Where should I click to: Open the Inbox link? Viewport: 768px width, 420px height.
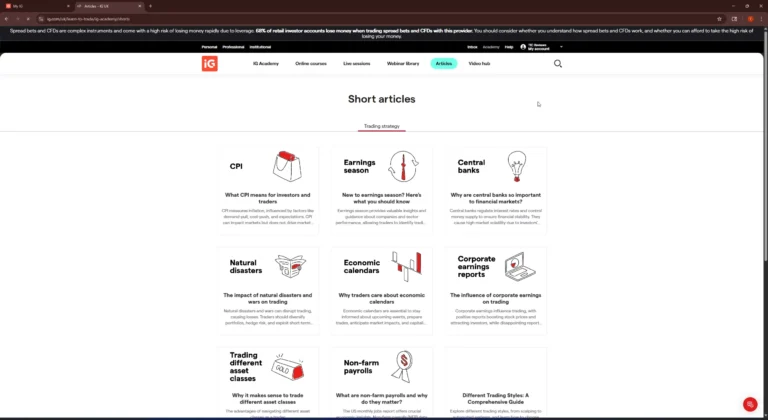472,47
